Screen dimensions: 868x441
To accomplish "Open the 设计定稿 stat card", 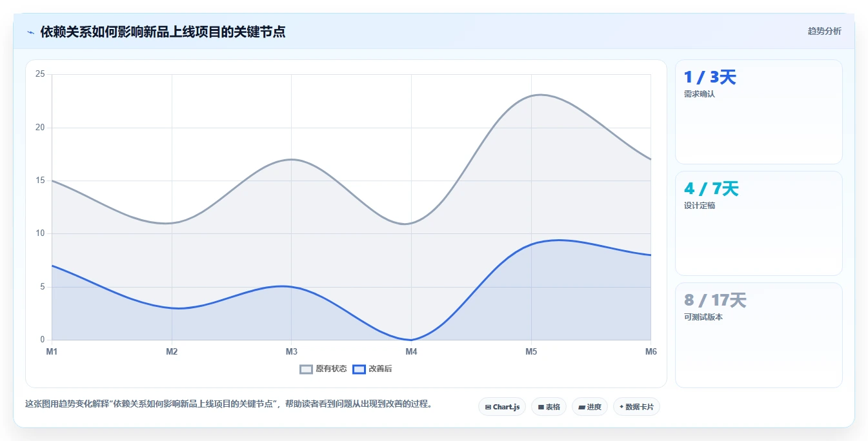I will (x=759, y=224).
